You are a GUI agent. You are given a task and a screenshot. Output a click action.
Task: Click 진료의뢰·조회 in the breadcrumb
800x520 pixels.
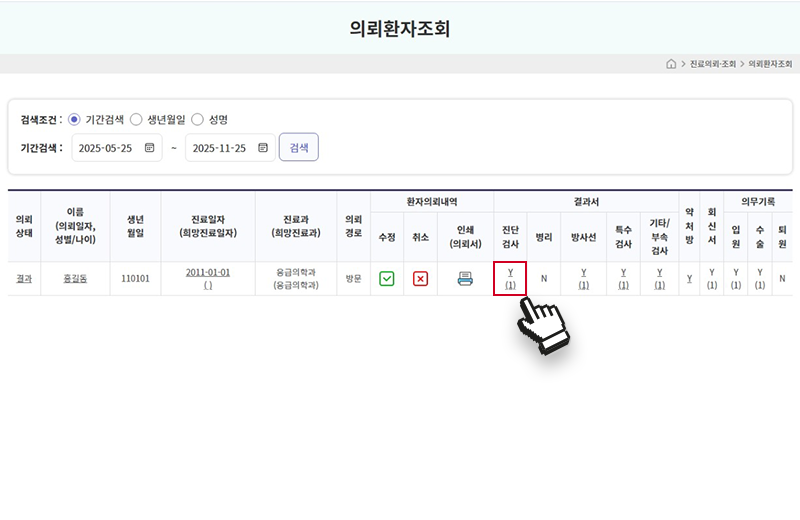[x=713, y=64]
